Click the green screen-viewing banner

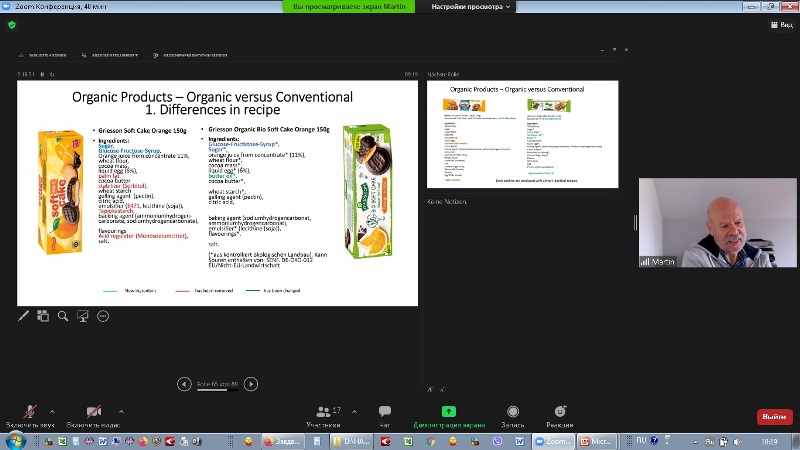coord(349,7)
